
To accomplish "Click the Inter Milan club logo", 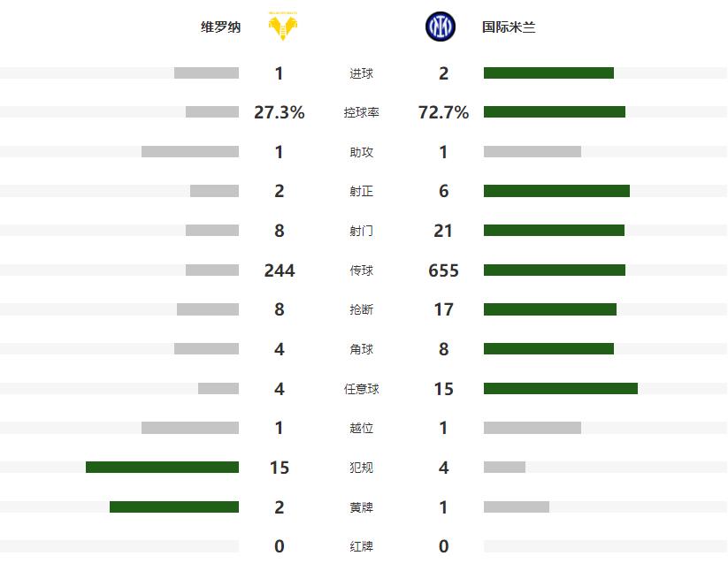I will (x=440, y=27).
